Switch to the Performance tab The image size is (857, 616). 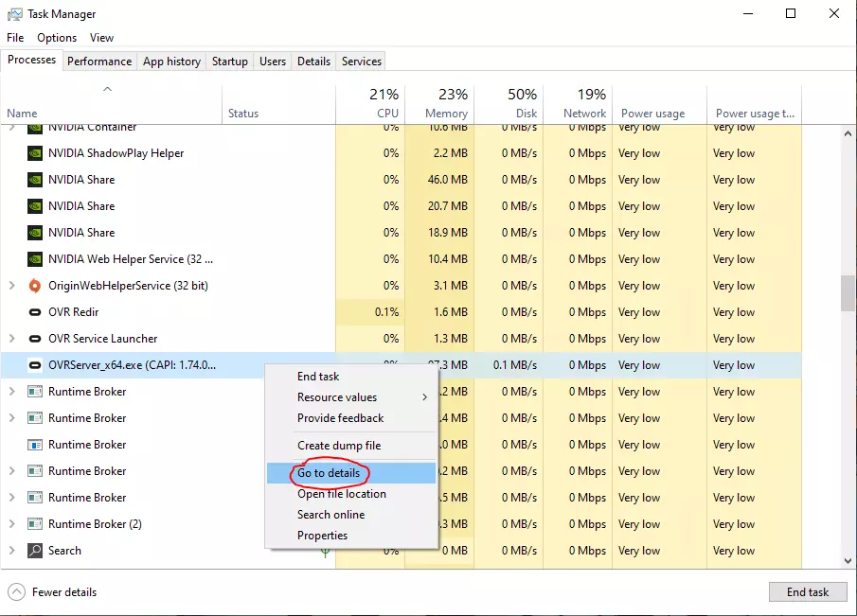point(99,62)
